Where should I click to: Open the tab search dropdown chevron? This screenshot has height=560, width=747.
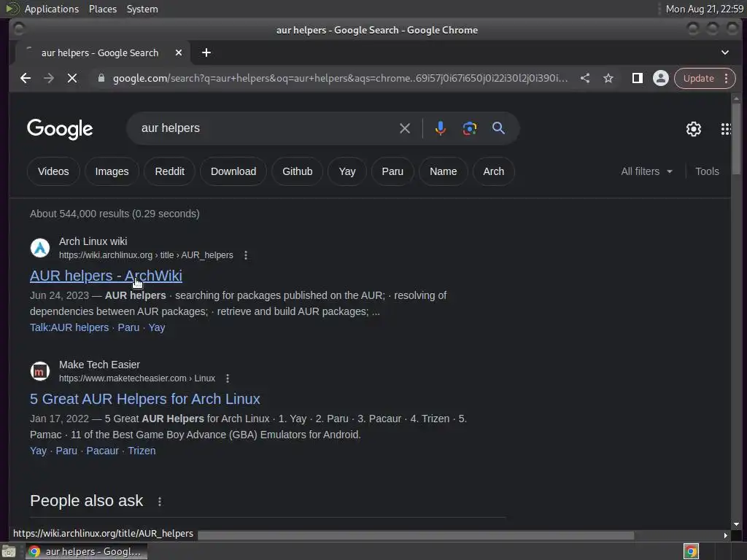click(x=724, y=52)
